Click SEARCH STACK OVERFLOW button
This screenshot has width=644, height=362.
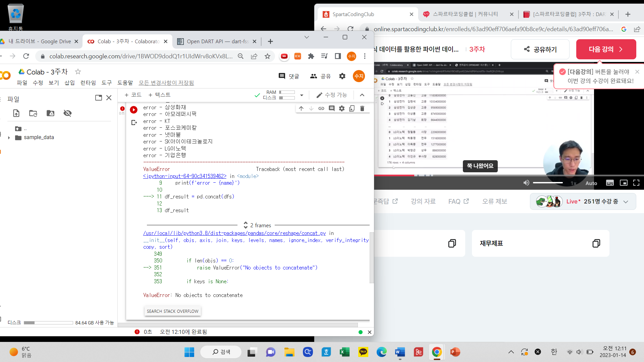tap(172, 311)
